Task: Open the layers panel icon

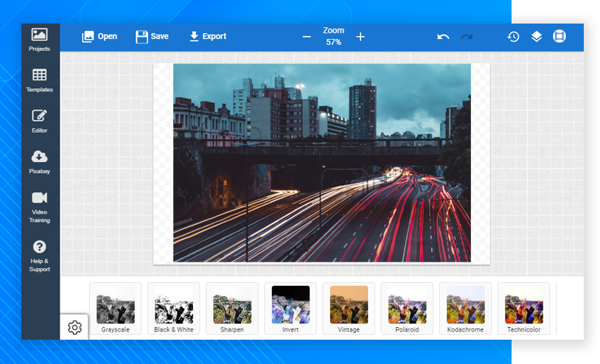Action: pyautogui.click(x=537, y=36)
